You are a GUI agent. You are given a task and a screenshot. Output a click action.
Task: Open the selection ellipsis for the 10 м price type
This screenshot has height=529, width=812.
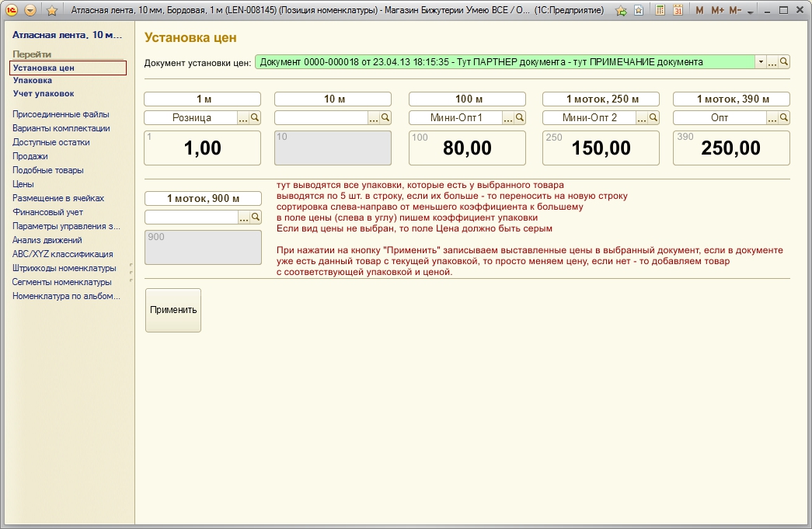[374, 118]
